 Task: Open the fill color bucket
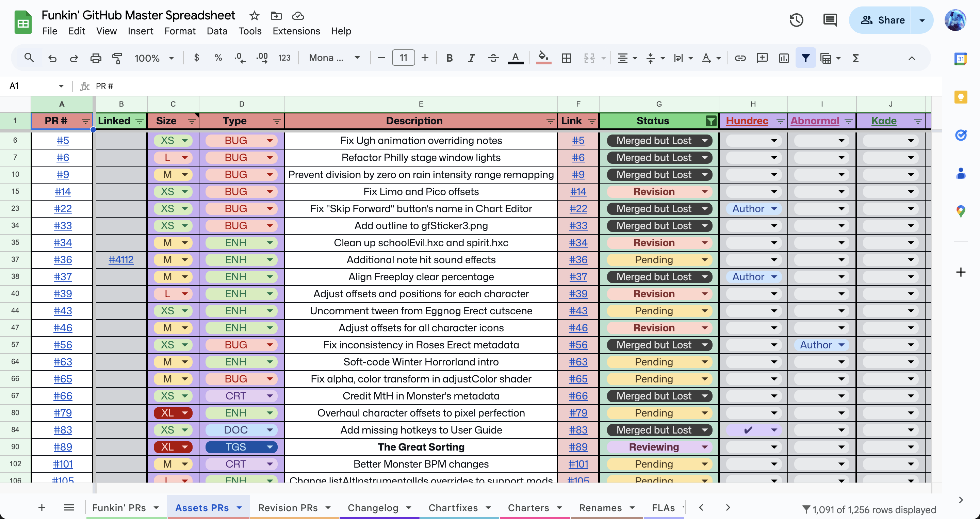click(x=543, y=58)
